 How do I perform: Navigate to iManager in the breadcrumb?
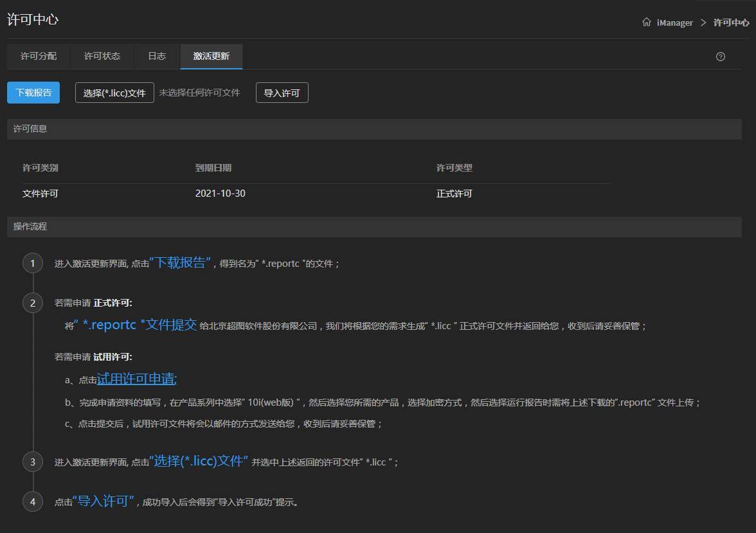pyautogui.click(x=675, y=23)
